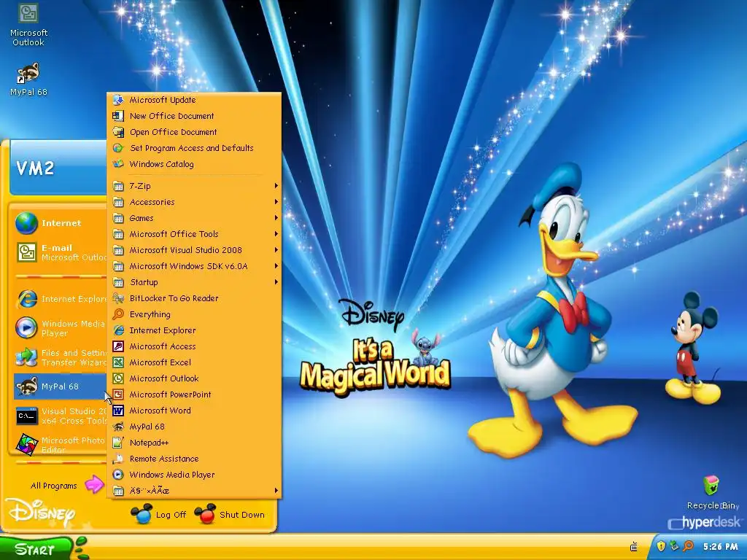Expand the Microsoft Office Tools submenu arrow
747x560 pixels.
pos(276,234)
